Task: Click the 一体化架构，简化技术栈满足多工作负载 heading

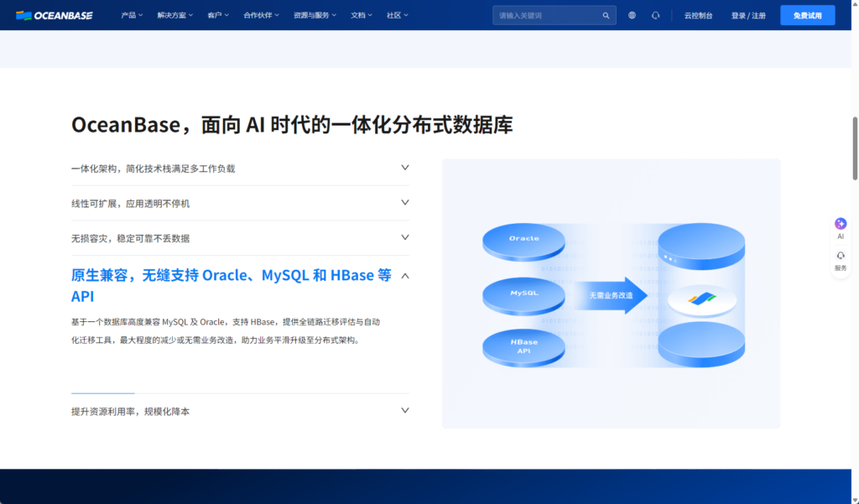Action: (x=153, y=169)
